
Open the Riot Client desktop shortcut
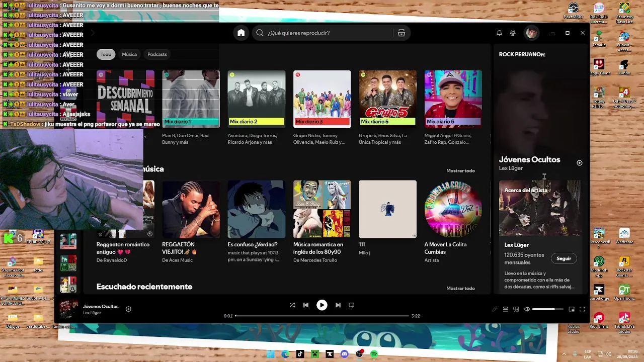click(x=599, y=321)
